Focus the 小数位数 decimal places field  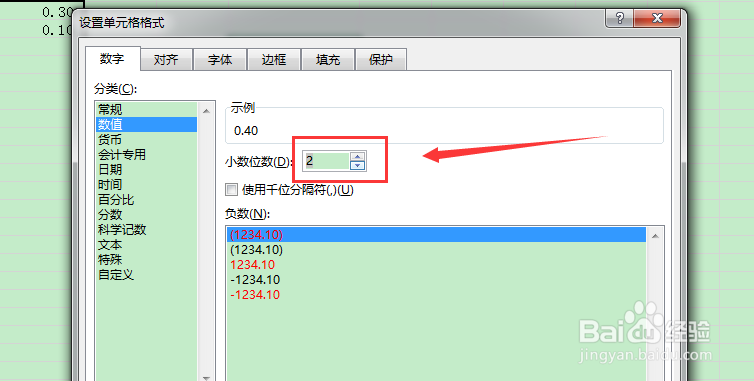tap(326, 161)
